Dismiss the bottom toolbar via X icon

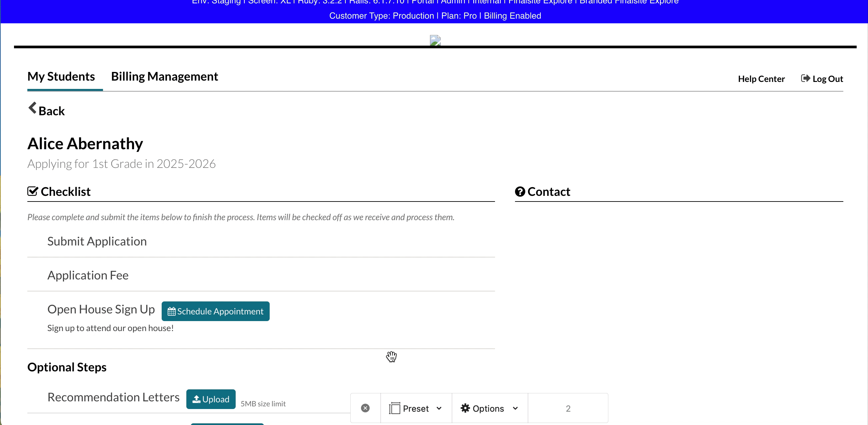pos(365,408)
